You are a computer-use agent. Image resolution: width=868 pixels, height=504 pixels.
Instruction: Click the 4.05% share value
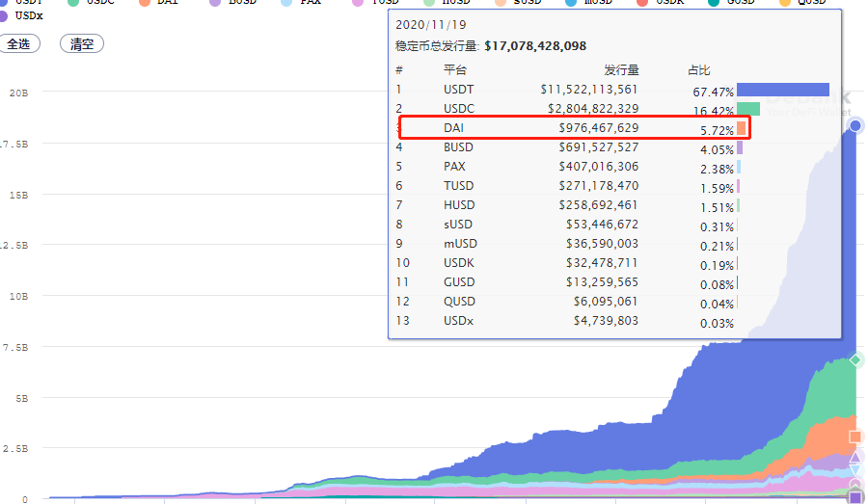[717, 150]
